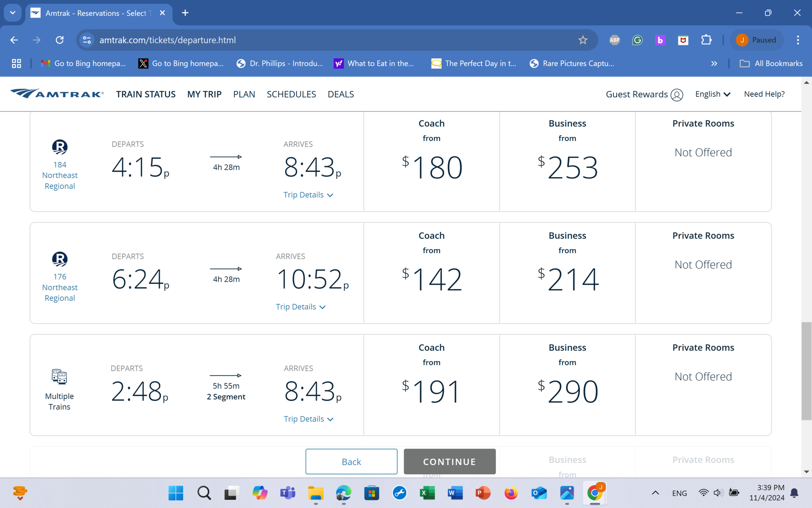The image size is (812, 508).
Task: Click the Amtrak logo
Action: click(57, 94)
